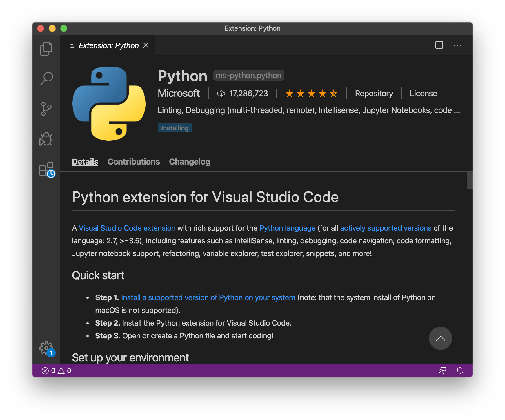Image resolution: width=505 pixels, height=420 pixels.
Task: Open the Explorer view in activity bar
Action: (x=46, y=48)
